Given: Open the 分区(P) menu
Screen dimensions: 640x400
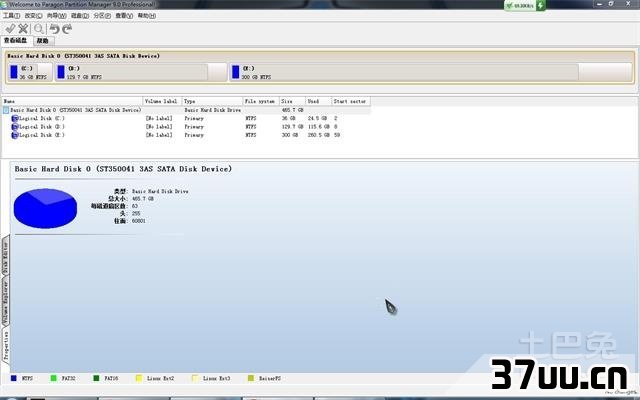Looking at the screenshot, I should (x=102, y=16).
